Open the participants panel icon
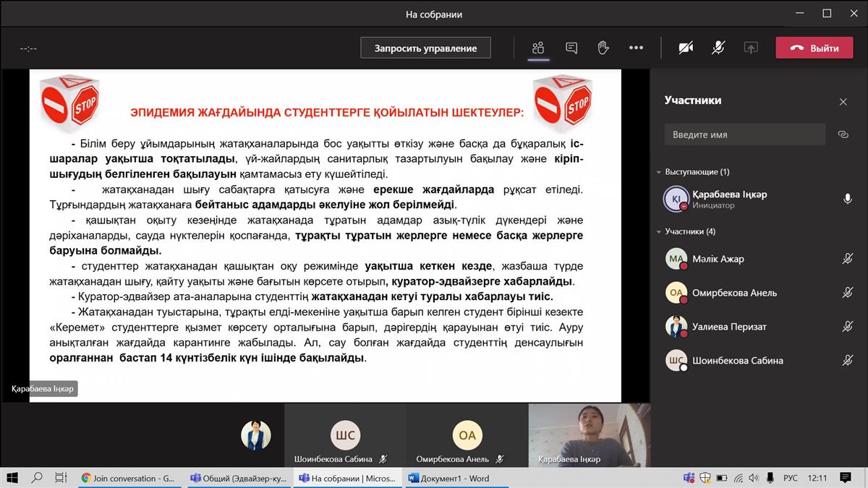868x488 pixels. tap(537, 48)
